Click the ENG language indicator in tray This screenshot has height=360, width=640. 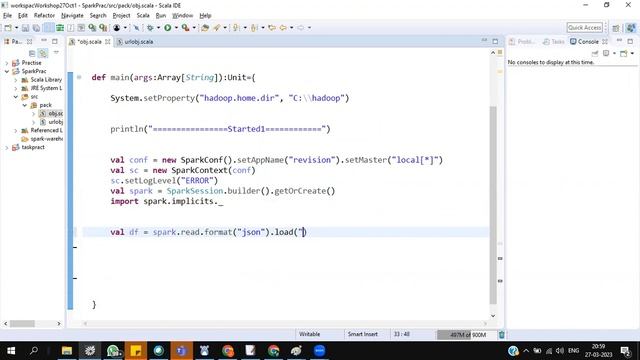click(x=573, y=351)
